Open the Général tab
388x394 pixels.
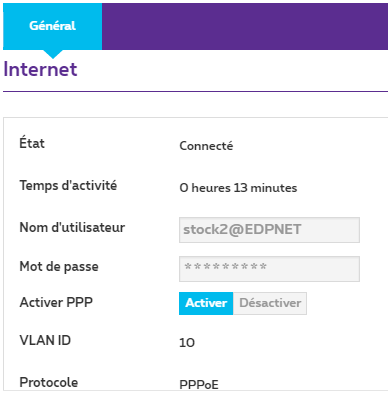(52, 26)
